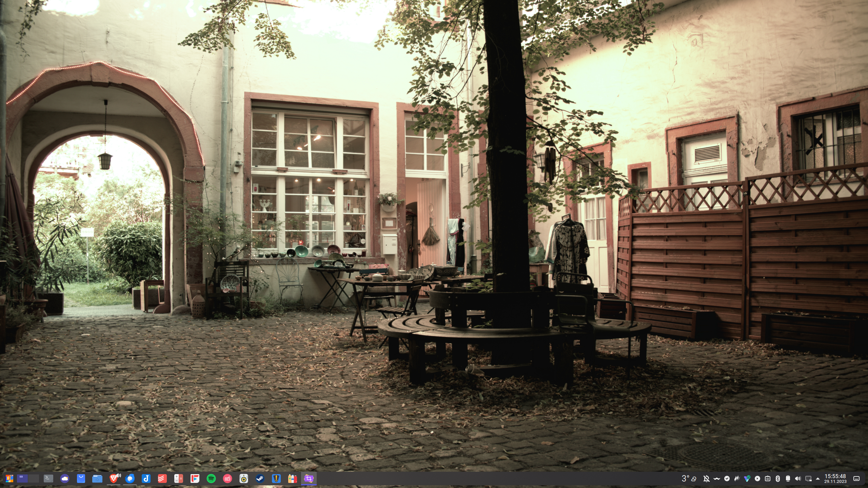Expand the hidden system tray icons
This screenshot has height=488, width=868.
pos(817,479)
